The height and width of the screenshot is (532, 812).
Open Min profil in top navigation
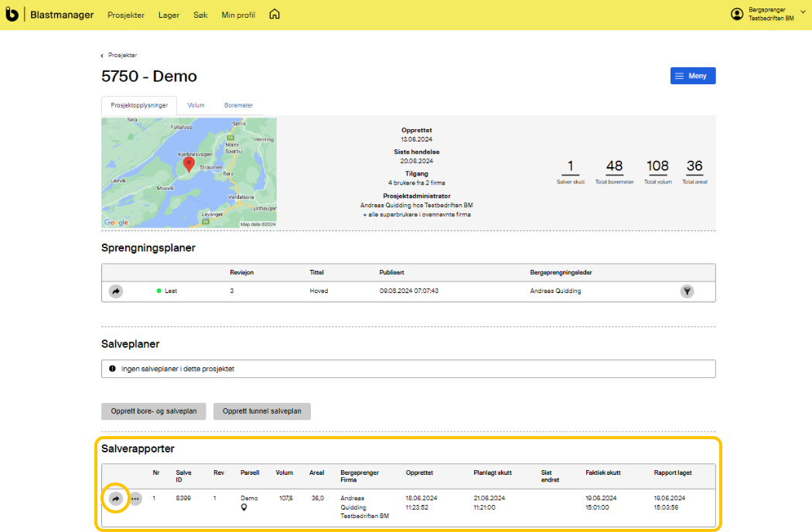click(x=239, y=15)
